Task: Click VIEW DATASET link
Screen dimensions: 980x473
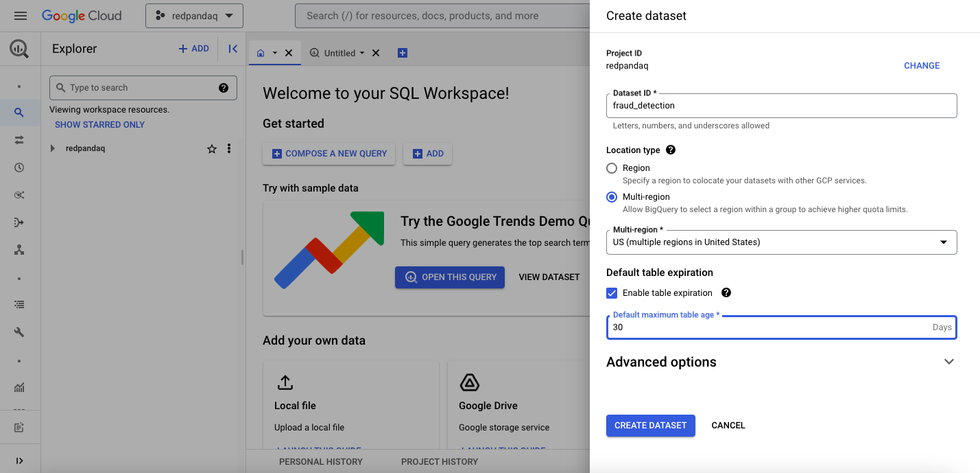Action: coord(549,277)
